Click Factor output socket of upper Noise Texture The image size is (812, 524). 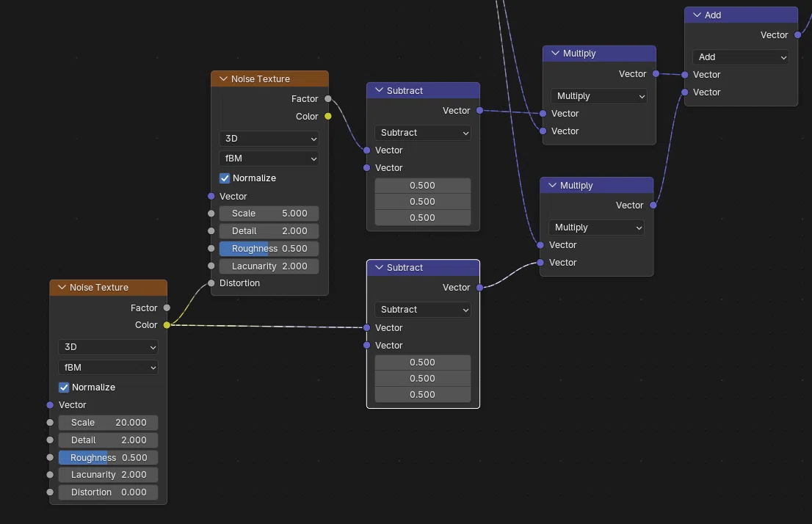click(x=327, y=98)
